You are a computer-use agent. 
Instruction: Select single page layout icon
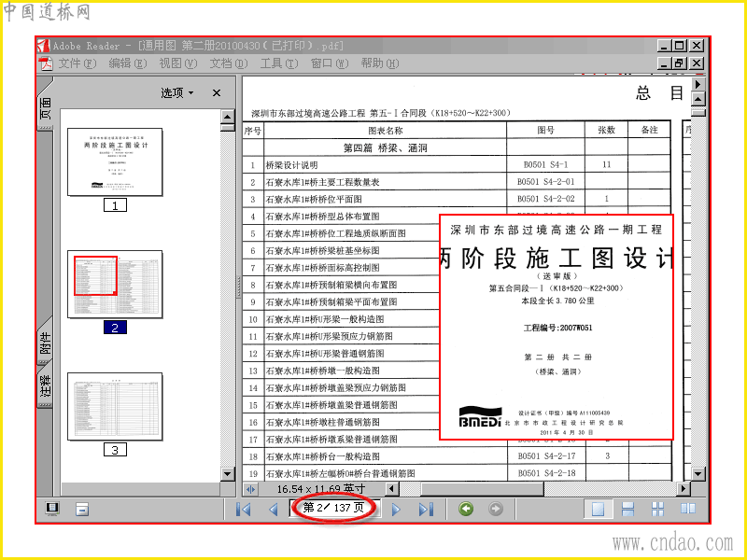pos(598,509)
